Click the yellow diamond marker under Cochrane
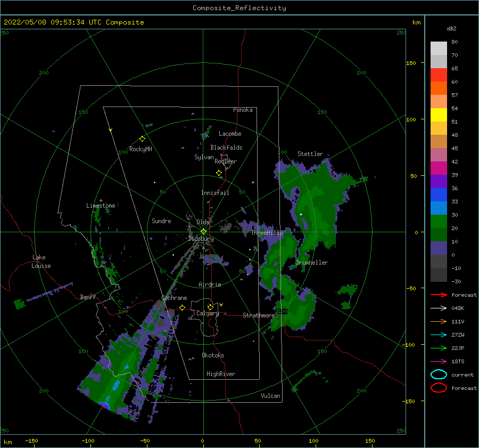 tap(183, 308)
